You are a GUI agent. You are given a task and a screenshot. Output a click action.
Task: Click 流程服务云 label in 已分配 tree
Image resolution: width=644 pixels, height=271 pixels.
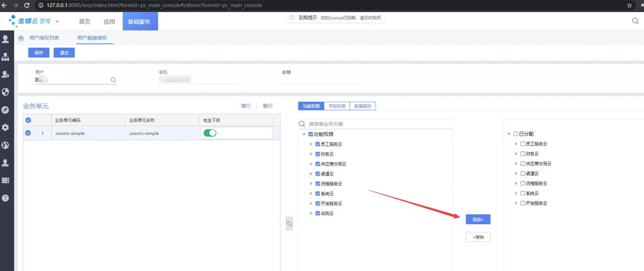pyautogui.click(x=536, y=183)
